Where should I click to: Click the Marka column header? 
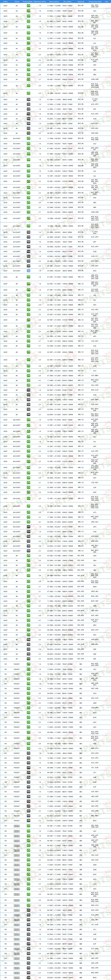point(5,2)
